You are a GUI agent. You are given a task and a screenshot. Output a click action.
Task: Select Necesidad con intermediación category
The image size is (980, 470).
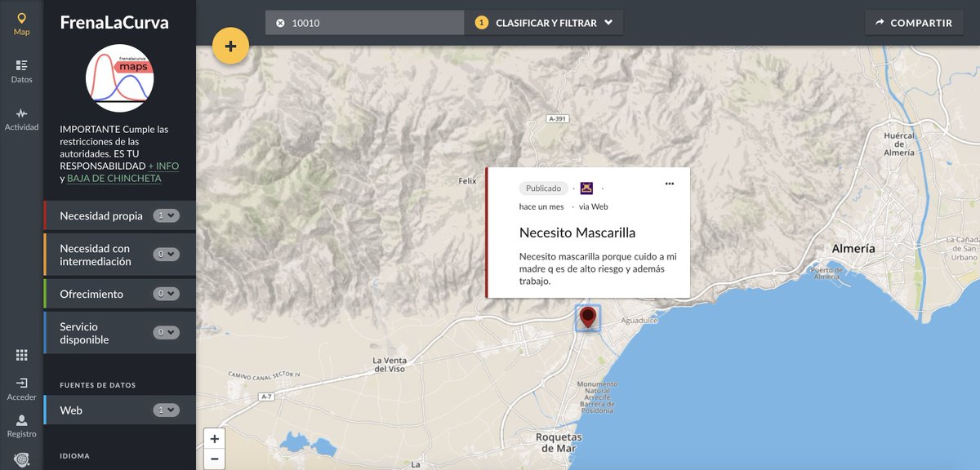click(x=95, y=255)
